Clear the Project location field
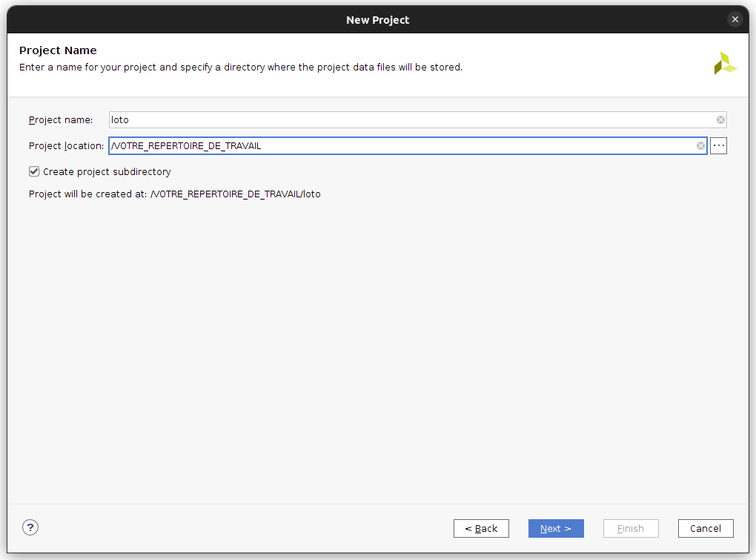Screen dimensions: 756x560 click(x=700, y=146)
